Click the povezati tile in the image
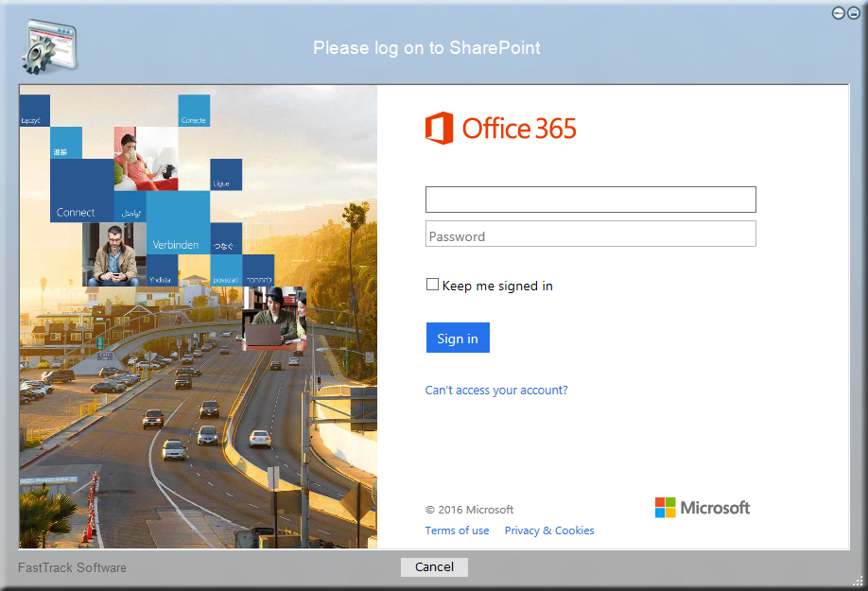Image resolution: width=868 pixels, height=591 pixels. pos(226,270)
